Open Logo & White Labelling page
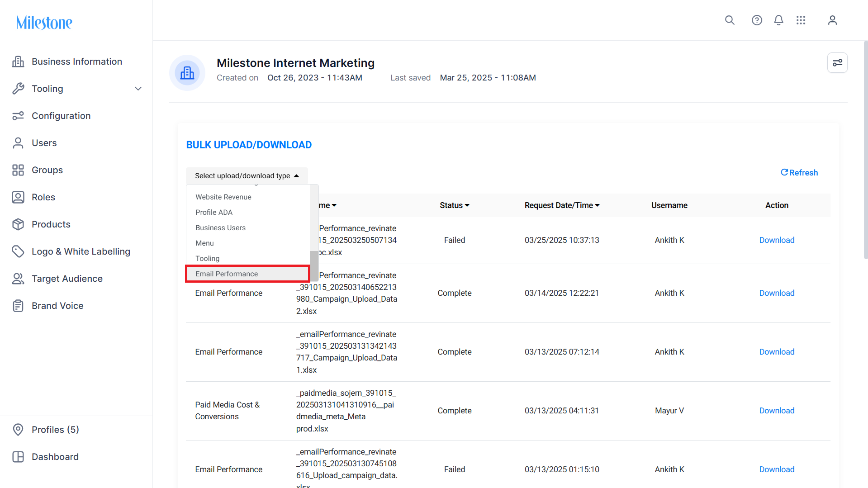Viewport: 868px width, 488px height. (x=81, y=251)
